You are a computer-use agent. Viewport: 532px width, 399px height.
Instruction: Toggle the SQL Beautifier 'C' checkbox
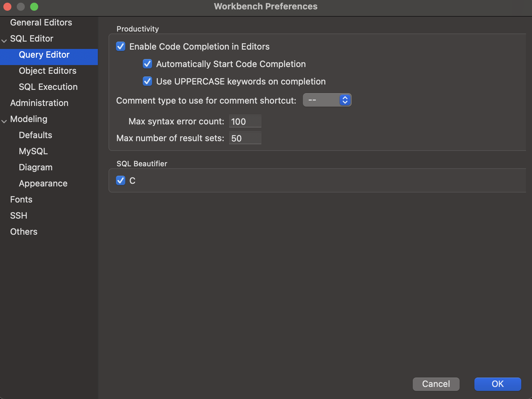[121, 180]
